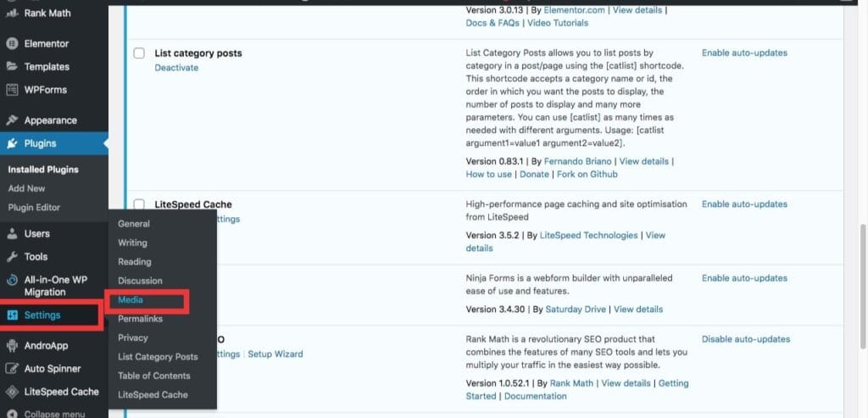Click the Appearance paintbrush icon
Screen dimensions: 868x418
coord(12,120)
